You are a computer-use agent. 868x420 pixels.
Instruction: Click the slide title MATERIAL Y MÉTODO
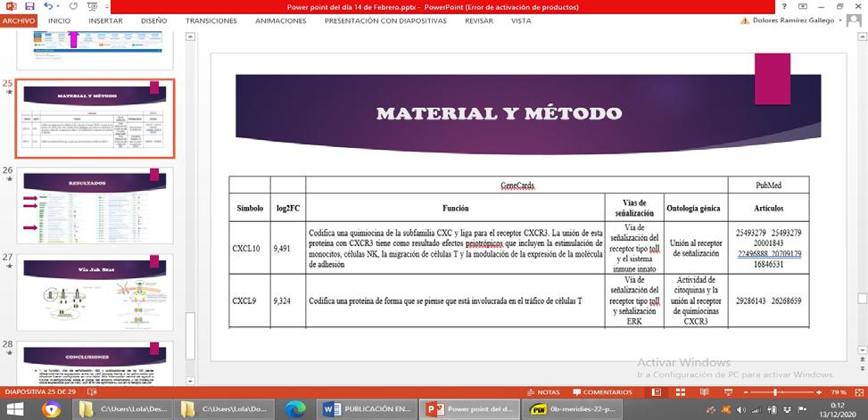click(499, 113)
